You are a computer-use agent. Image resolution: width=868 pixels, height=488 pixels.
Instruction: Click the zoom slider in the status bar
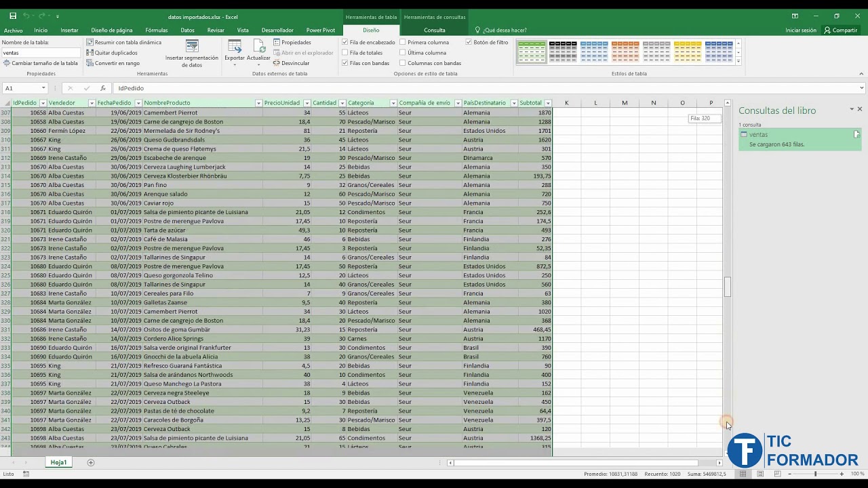[815, 474]
